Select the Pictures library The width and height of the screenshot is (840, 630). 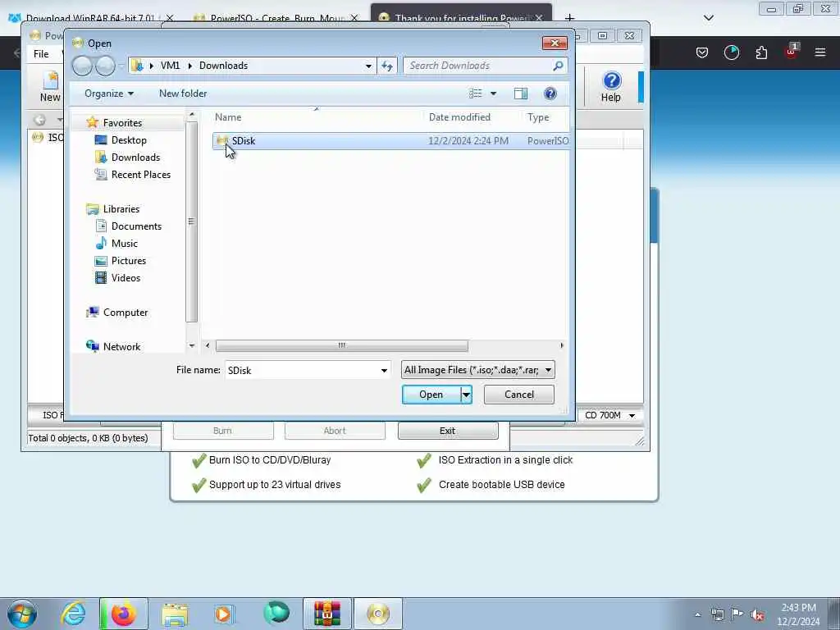[129, 260]
